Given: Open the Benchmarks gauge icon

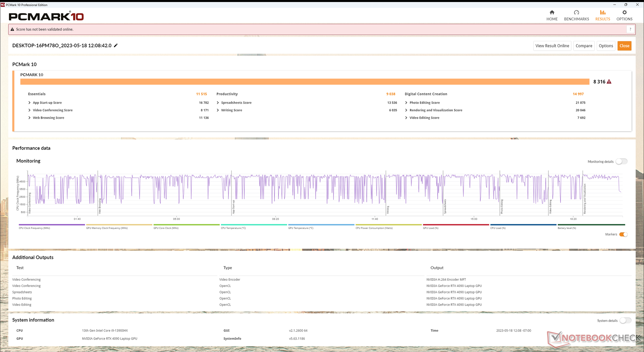Looking at the screenshot, I should click(576, 12).
